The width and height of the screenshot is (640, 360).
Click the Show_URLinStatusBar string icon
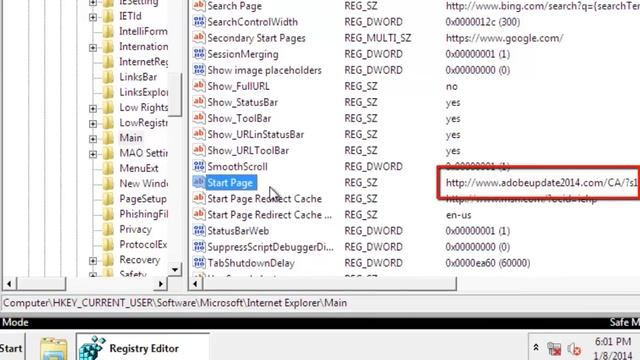(x=199, y=134)
